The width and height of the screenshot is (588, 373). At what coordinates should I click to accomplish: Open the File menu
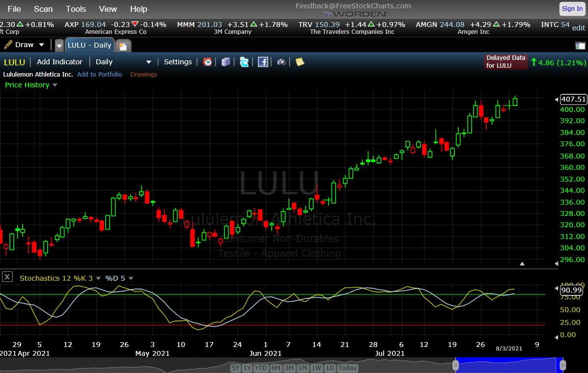[14, 9]
